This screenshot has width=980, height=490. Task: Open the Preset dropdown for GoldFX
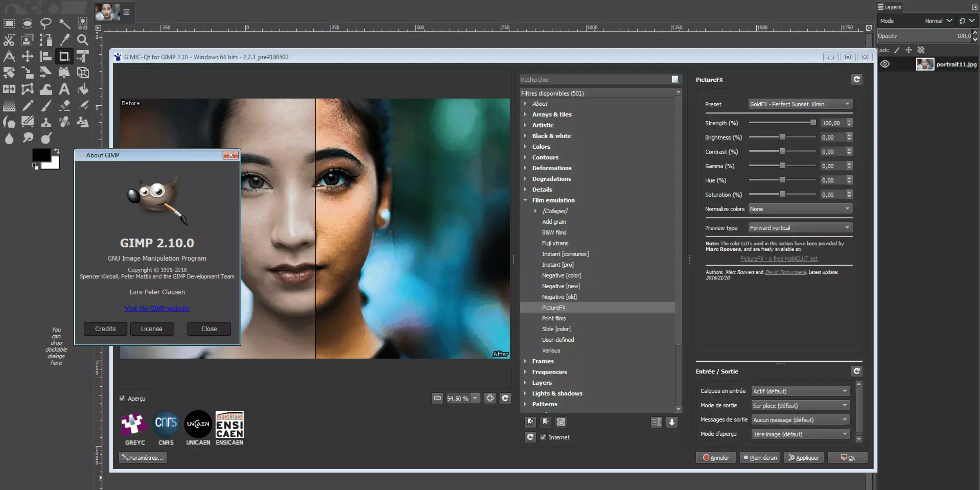[x=800, y=104]
